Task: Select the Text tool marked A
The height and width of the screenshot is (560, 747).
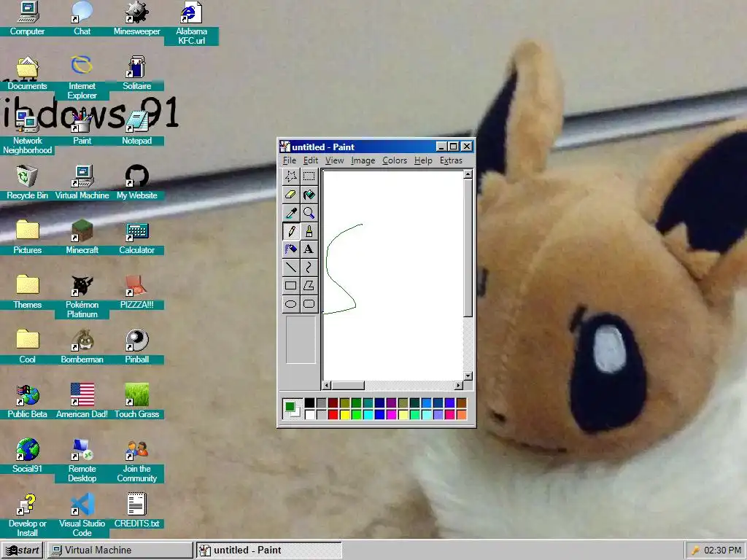Action: coord(309,249)
